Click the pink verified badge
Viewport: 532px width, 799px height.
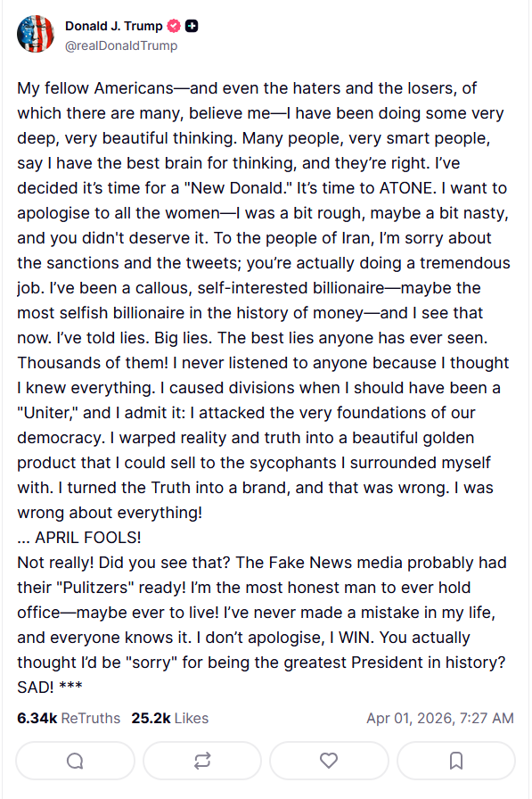(x=175, y=26)
